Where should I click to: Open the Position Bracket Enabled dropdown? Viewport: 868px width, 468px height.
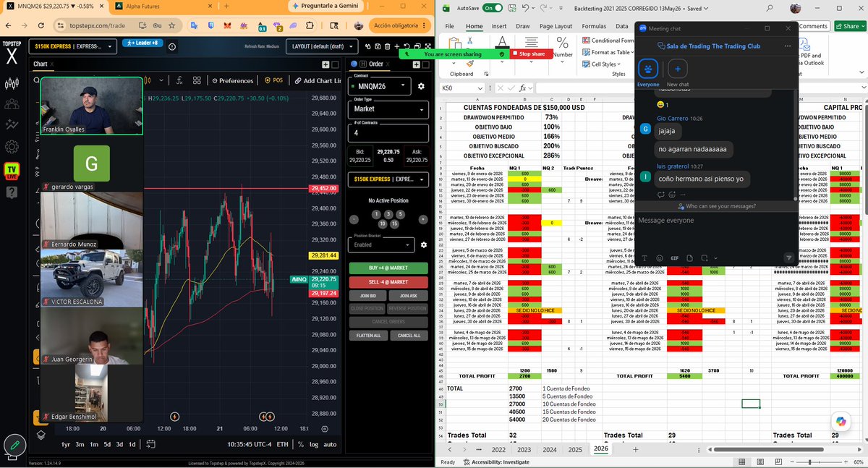381,245
